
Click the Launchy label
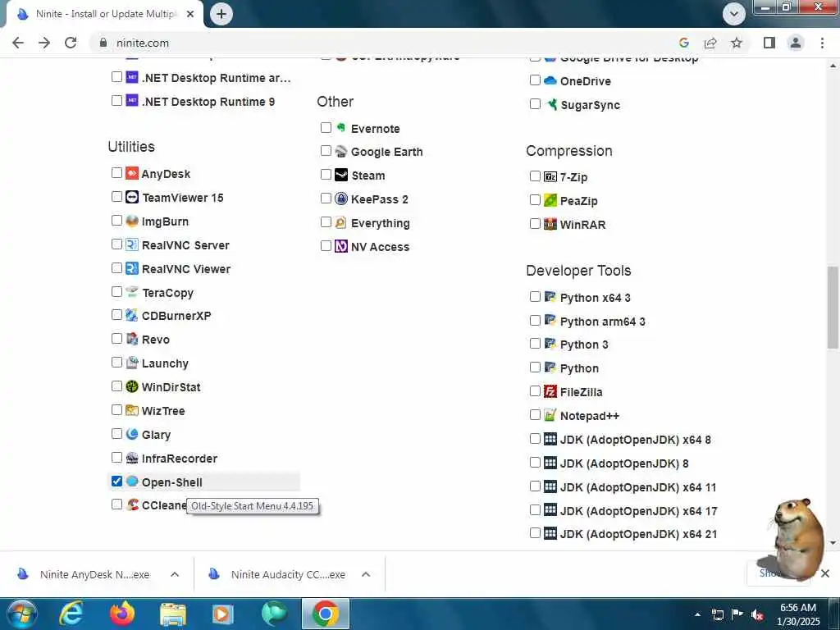point(165,363)
